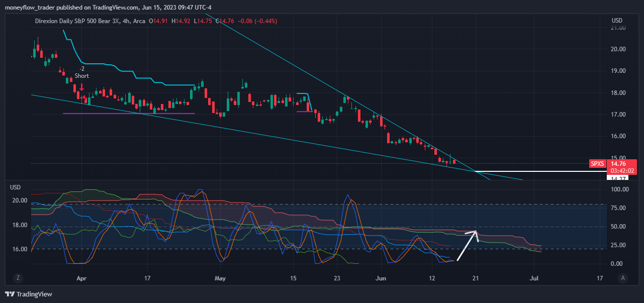Click the USD currency label on the price axis
The height and width of the screenshot is (303, 644).
(617, 21)
